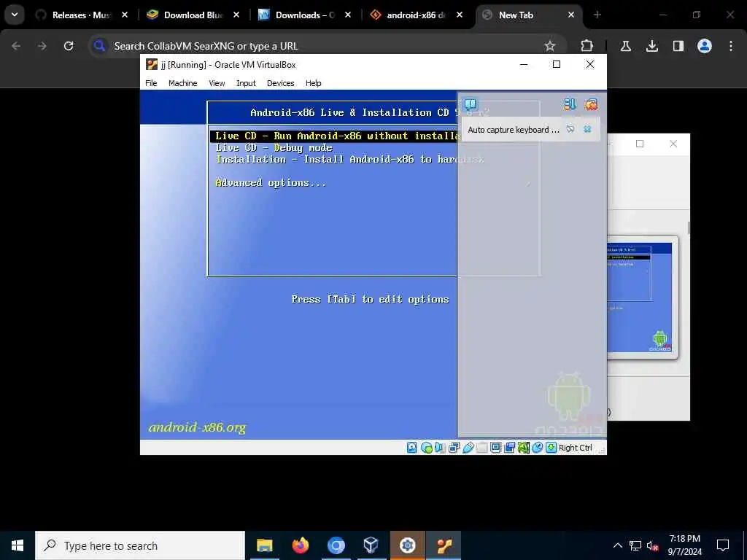Open the taskbar clock and date
The height and width of the screenshot is (560, 747).
pos(684,545)
